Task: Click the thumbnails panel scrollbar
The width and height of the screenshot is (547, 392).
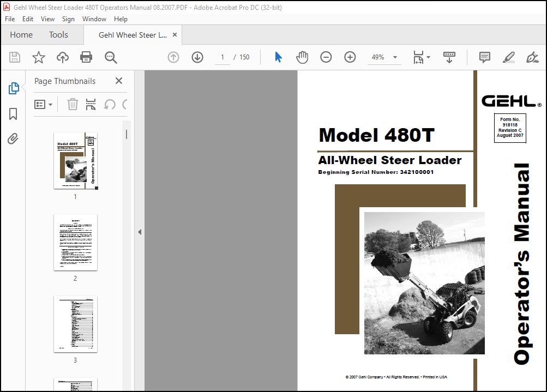Action: click(127, 135)
